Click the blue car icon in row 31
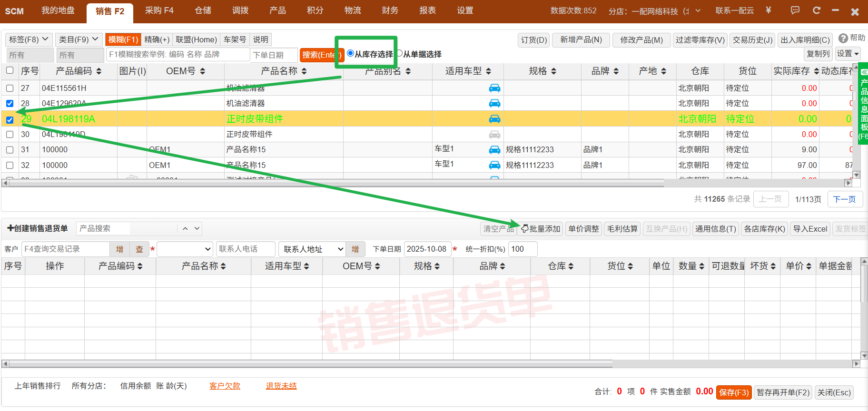This screenshot has width=868, height=411. tap(494, 150)
